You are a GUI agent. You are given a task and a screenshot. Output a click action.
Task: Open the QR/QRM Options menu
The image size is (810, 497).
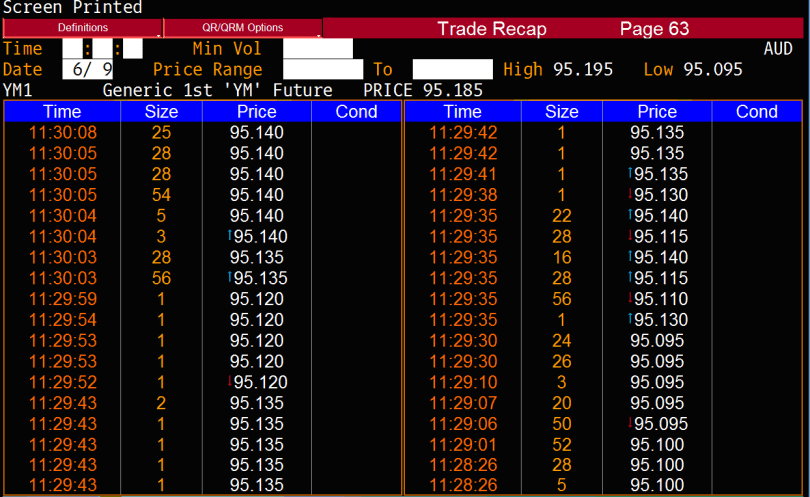pyautogui.click(x=242, y=28)
